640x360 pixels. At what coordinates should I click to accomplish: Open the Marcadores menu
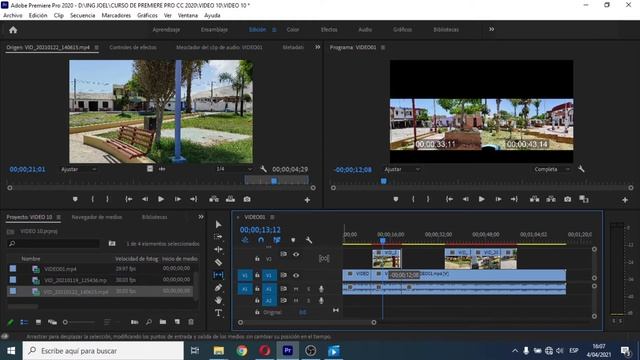(116, 16)
